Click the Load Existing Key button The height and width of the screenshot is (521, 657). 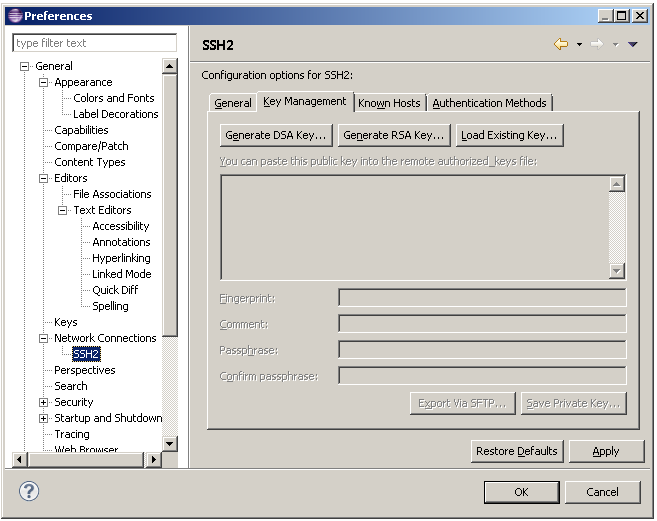click(x=509, y=135)
